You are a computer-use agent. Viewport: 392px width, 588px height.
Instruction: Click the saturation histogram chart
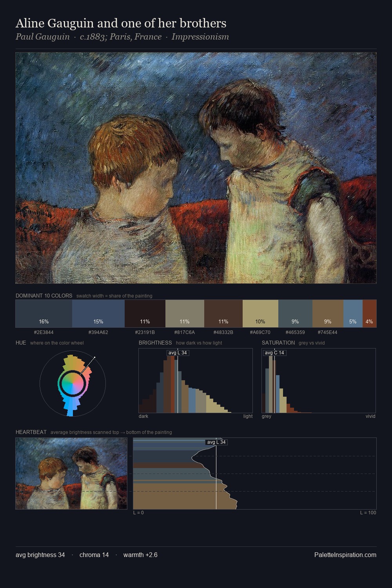pyautogui.click(x=319, y=381)
